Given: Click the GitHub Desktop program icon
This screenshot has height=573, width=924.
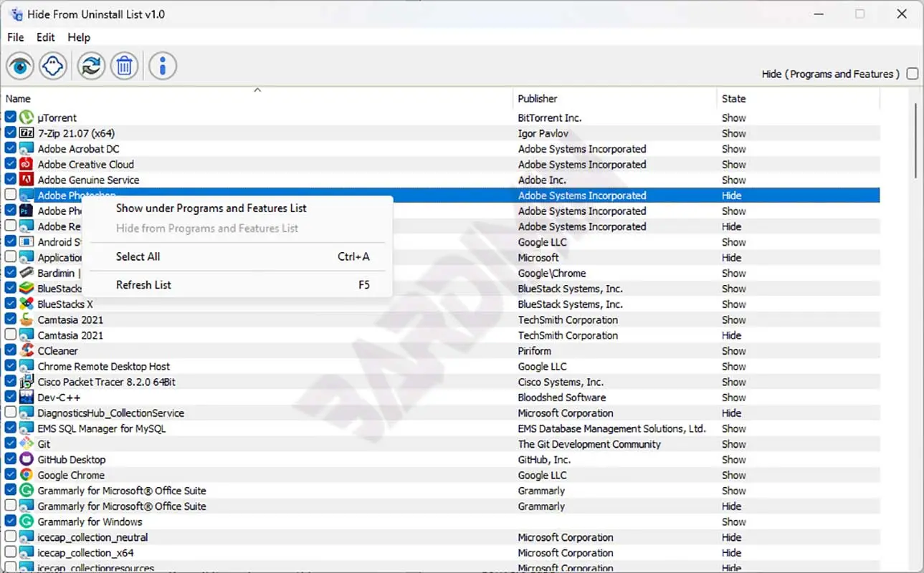Looking at the screenshot, I should 27,460.
